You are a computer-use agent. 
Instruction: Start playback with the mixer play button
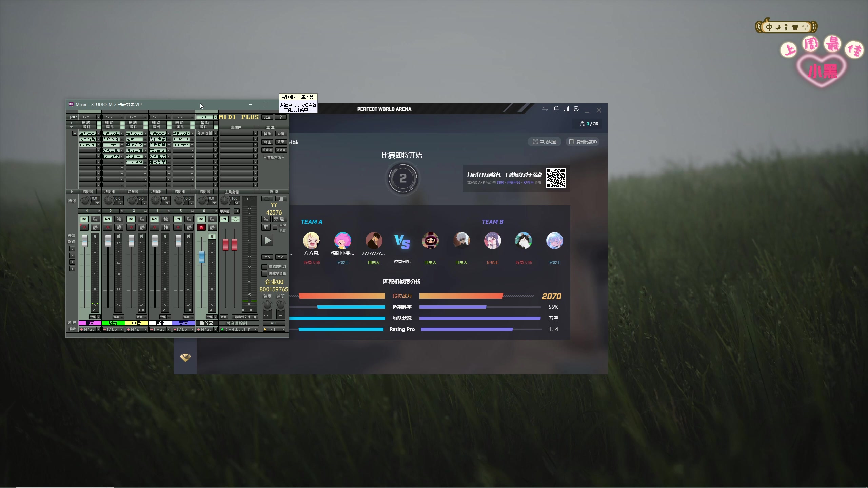268,241
